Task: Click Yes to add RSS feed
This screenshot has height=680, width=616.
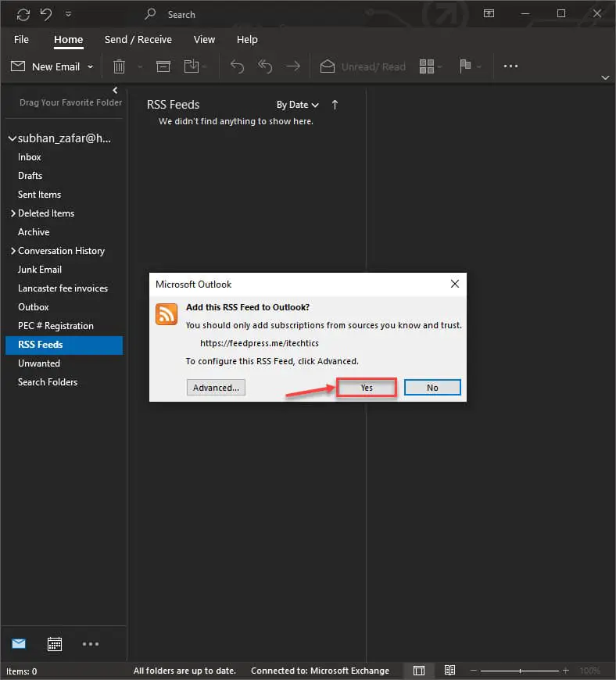Action: tap(367, 387)
